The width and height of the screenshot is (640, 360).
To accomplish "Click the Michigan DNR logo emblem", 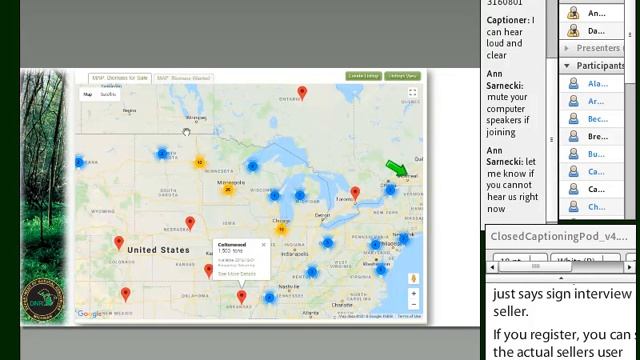I will coord(42,300).
